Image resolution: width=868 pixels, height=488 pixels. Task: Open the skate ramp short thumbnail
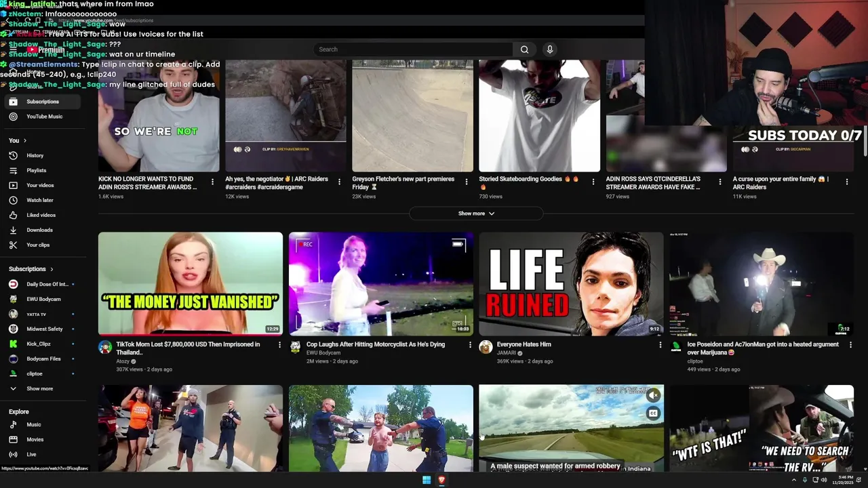click(x=412, y=116)
